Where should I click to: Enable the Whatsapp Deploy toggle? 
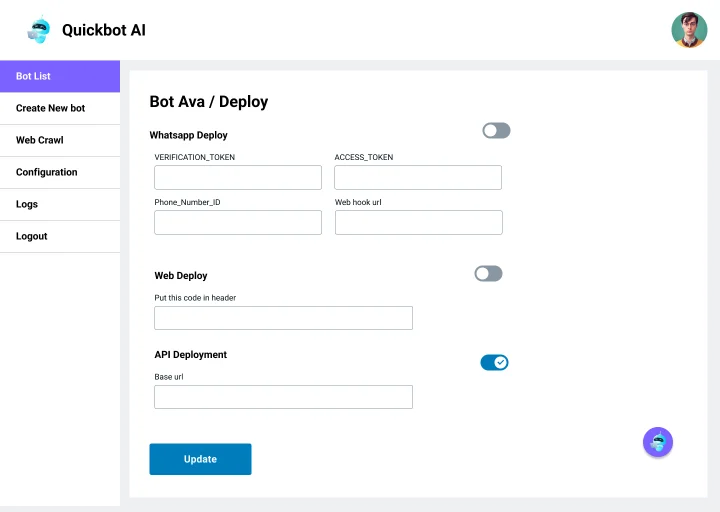pos(496,130)
